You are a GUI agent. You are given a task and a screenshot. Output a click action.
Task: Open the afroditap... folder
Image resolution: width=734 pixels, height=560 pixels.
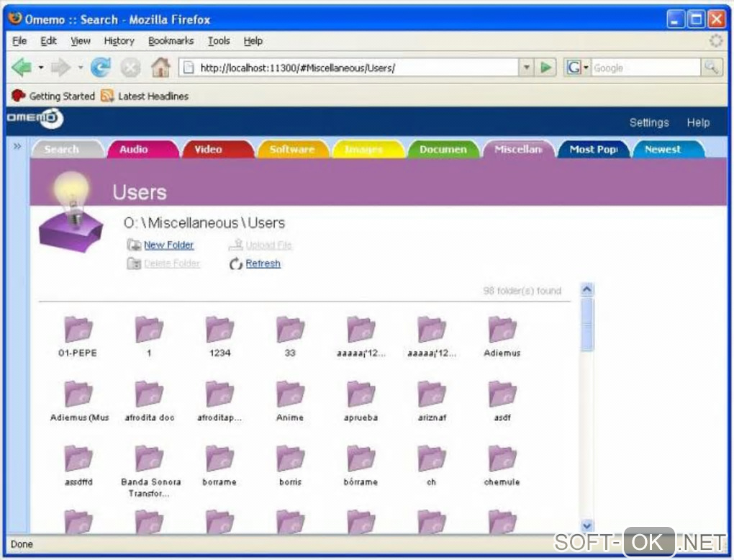(x=219, y=401)
